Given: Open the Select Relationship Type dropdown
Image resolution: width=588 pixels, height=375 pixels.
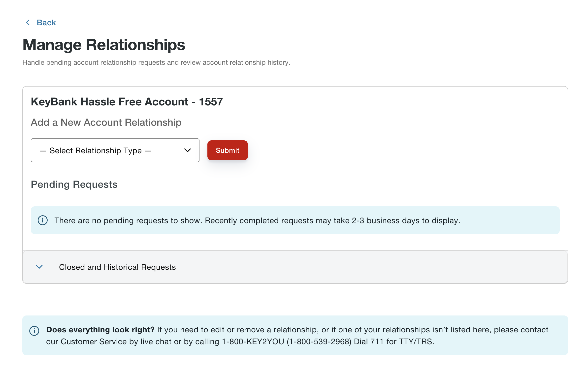Looking at the screenshot, I should [x=115, y=150].
